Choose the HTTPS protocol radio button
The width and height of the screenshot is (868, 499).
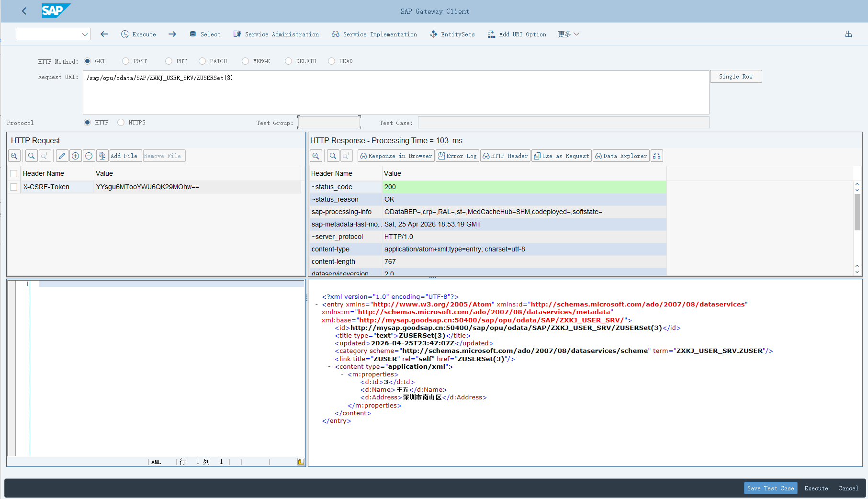(x=121, y=122)
